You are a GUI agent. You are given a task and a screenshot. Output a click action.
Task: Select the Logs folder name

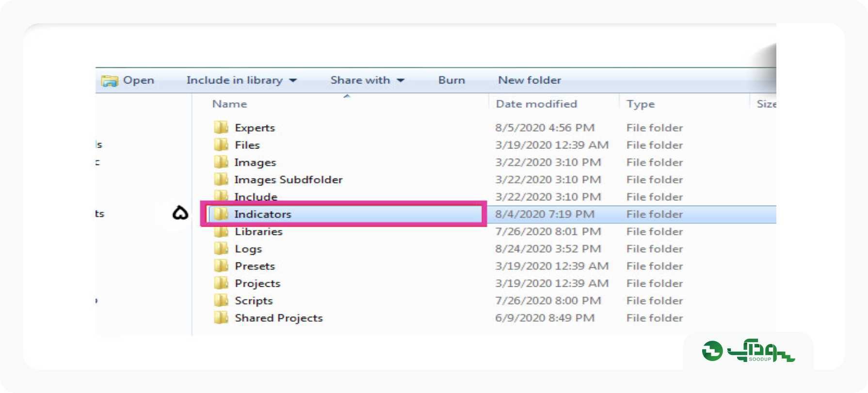coord(248,249)
